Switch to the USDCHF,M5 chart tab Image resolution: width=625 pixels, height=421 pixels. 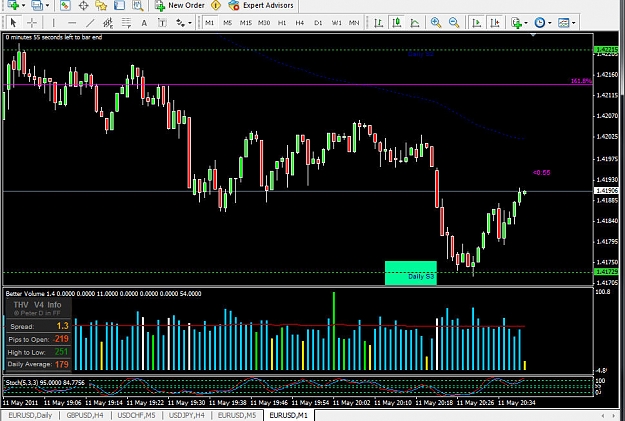click(x=136, y=415)
